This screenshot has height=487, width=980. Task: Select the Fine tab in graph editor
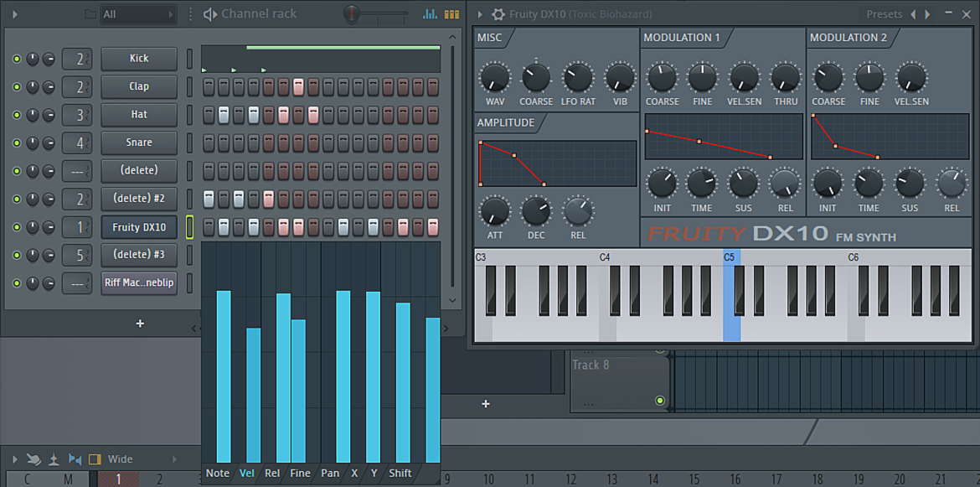pos(300,474)
